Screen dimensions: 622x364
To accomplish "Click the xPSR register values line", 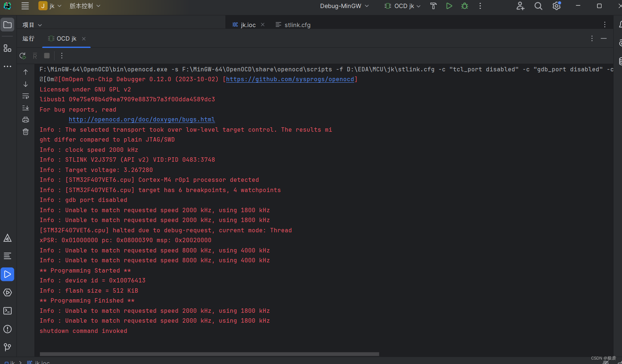I will pyautogui.click(x=125, y=240).
